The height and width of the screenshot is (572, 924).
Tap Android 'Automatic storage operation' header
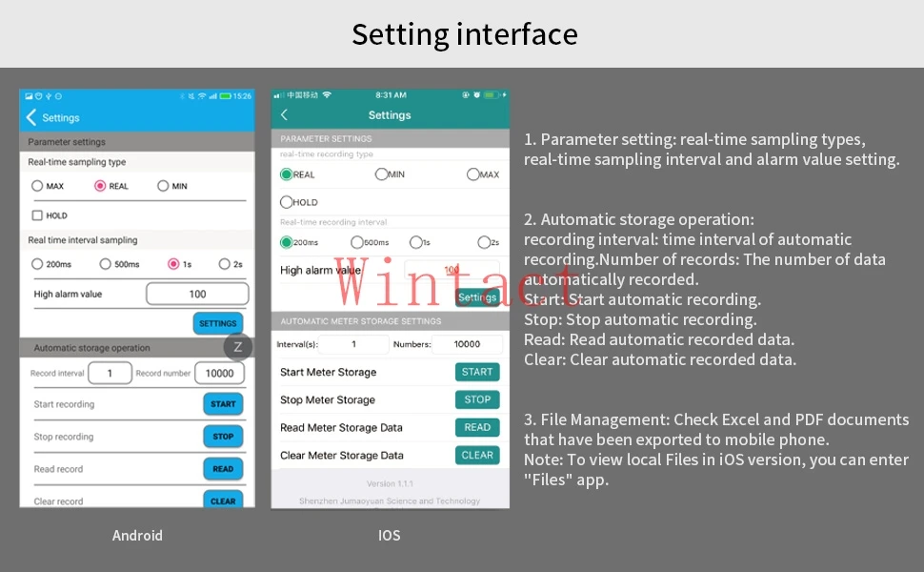coord(137,348)
